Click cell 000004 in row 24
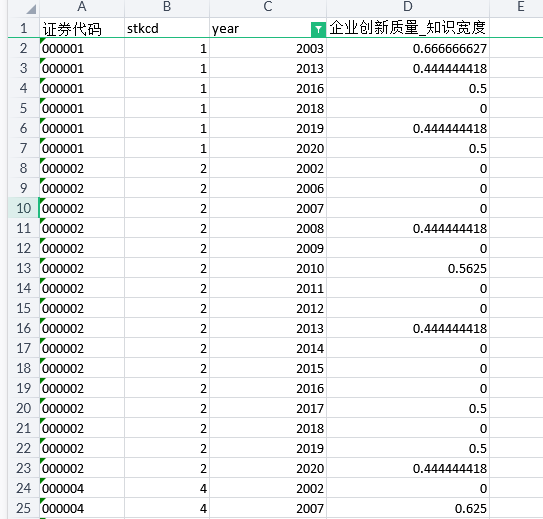This screenshot has width=543, height=519. [82, 488]
